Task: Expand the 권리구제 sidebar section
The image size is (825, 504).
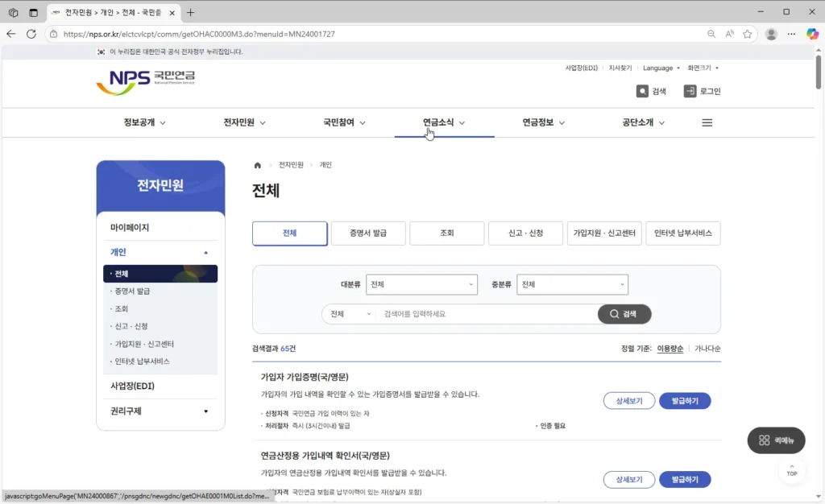Action: [x=160, y=411]
